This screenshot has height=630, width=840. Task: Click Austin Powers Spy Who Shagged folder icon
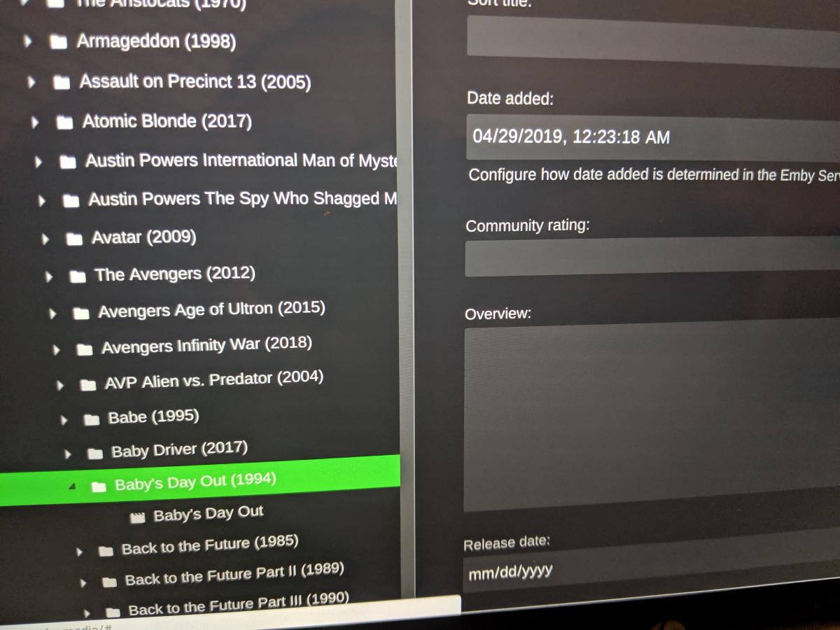[x=71, y=202]
